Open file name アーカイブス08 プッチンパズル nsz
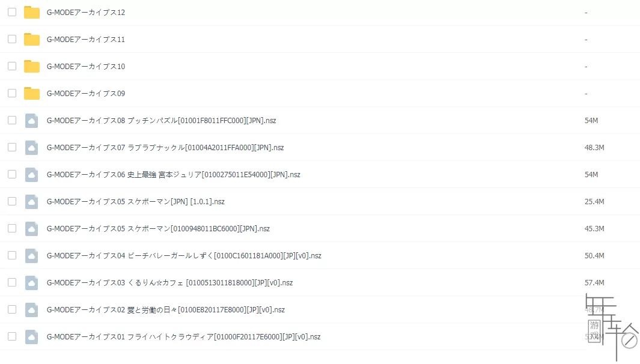The height and width of the screenshot is (364, 640). click(x=161, y=121)
